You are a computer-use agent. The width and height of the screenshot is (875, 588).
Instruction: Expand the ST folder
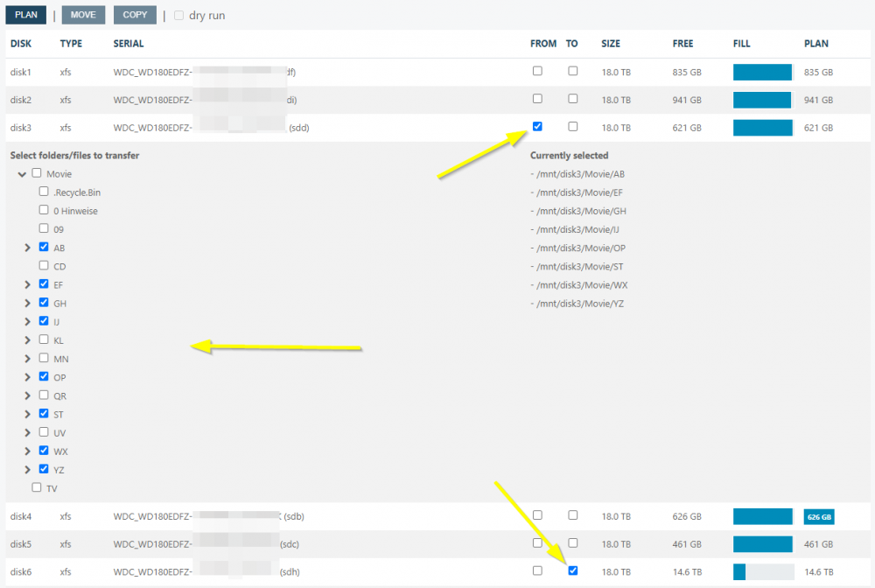tap(27, 414)
